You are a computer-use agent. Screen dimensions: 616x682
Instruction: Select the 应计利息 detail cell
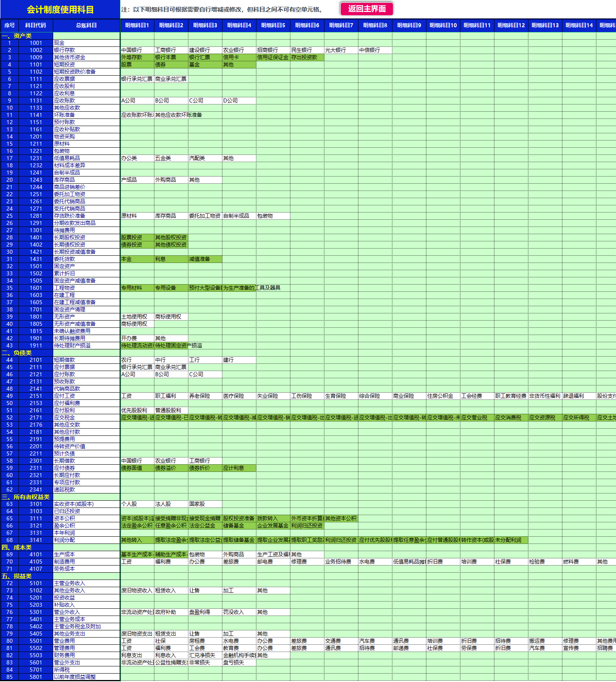pos(239,468)
